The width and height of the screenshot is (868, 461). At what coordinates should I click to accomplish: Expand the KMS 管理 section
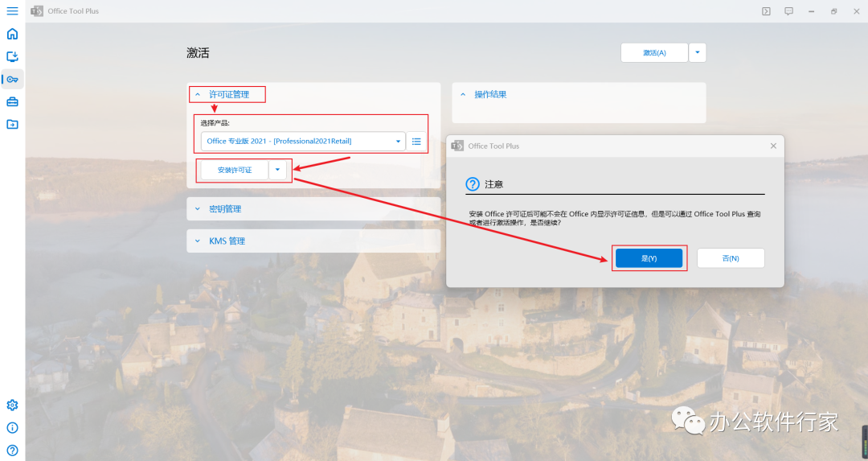point(313,241)
